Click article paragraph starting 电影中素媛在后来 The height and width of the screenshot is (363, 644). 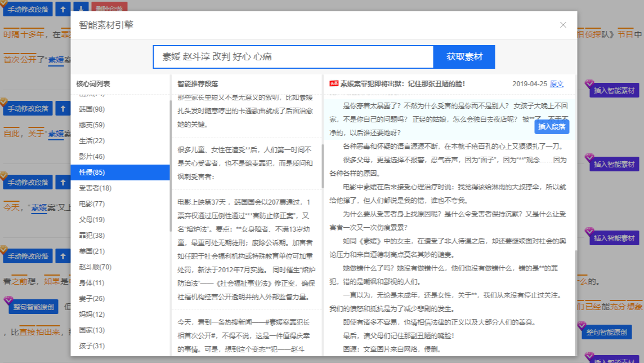coord(448,194)
